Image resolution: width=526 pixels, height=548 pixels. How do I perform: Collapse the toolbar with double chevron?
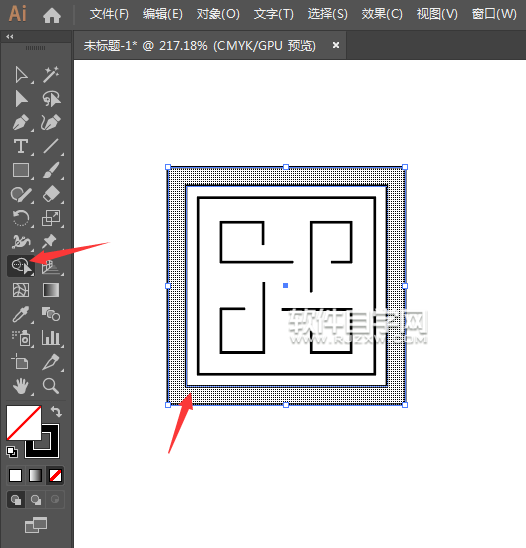coord(10,37)
